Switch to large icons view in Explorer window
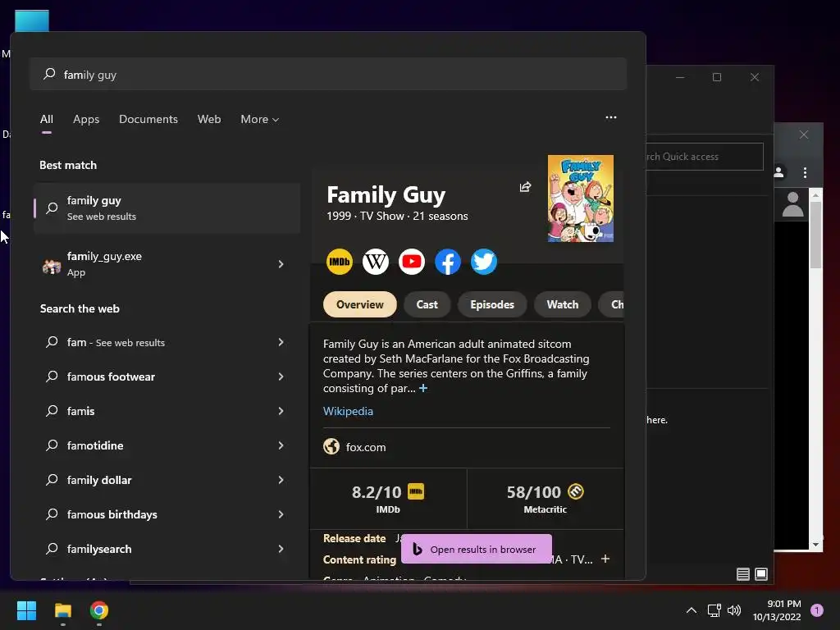 761,574
